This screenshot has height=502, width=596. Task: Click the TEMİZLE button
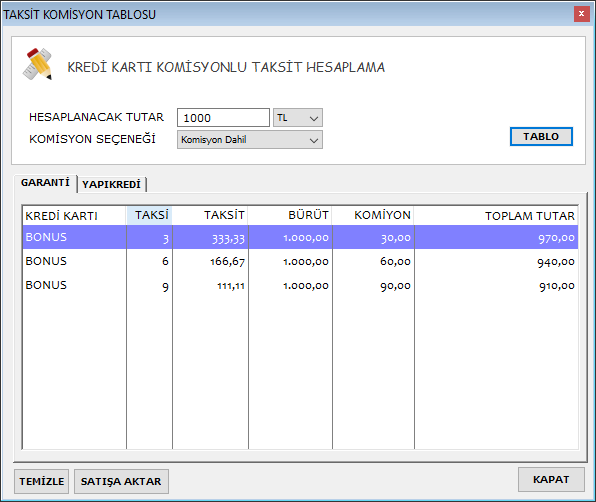tap(41, 481)
